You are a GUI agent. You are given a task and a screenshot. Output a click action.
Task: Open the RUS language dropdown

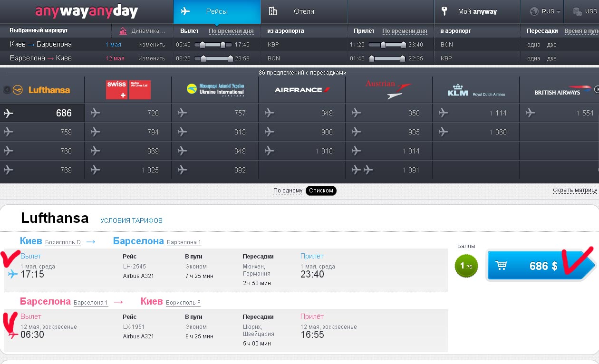click(545, 11)
